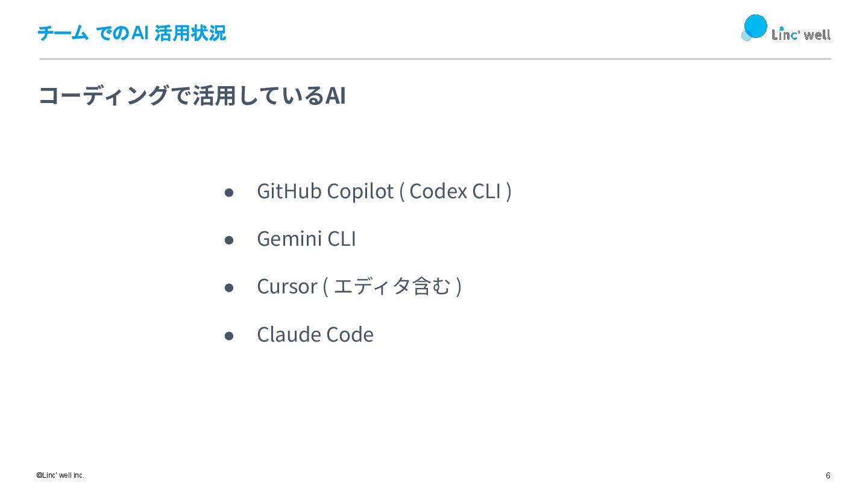This screenshot has height=488, width=868.
Task: Click the bullet dot before Gemini CLI
Action: coord(229,240)
